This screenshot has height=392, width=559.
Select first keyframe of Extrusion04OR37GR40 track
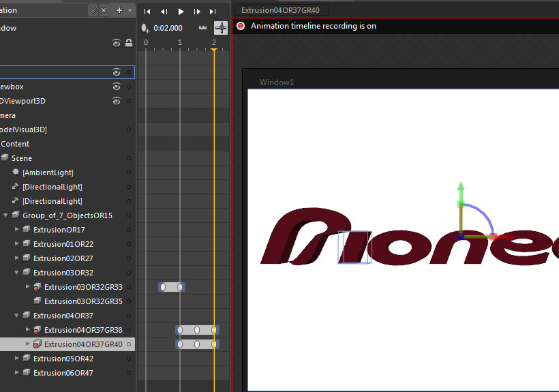point(180,344)
